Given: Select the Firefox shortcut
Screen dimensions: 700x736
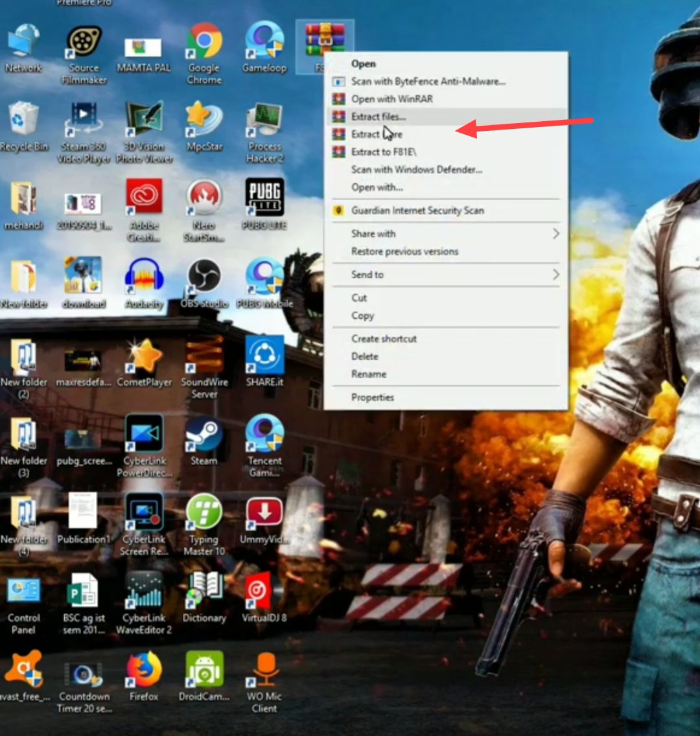Looking at the screenshot, I should (144, 677).
